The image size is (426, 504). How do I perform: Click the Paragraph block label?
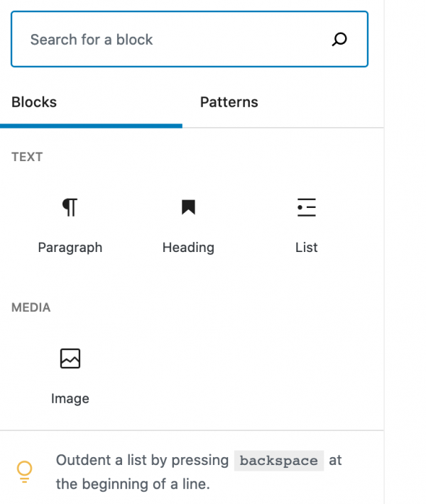point(70,248)
